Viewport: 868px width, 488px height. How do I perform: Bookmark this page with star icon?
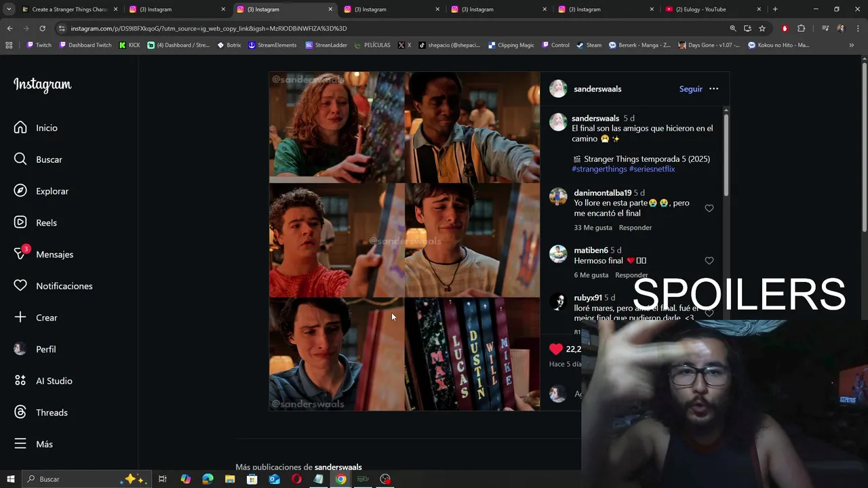coord(762,28)
